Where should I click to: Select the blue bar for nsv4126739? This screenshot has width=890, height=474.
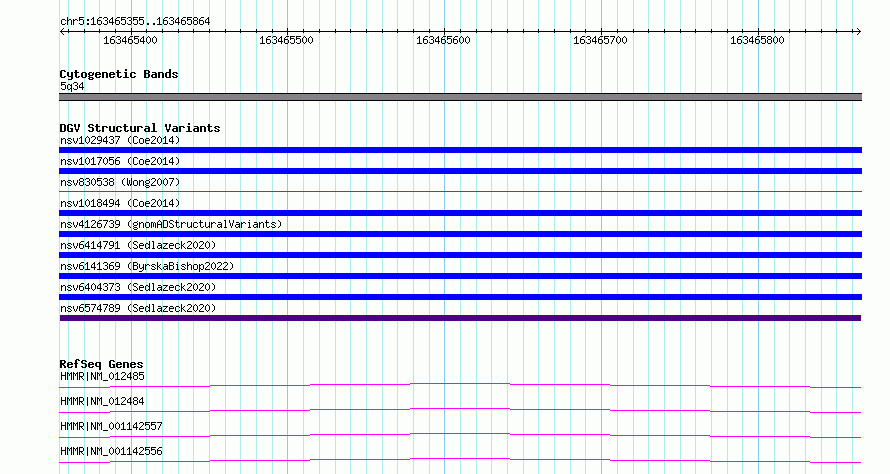click(x=460, y=234)
